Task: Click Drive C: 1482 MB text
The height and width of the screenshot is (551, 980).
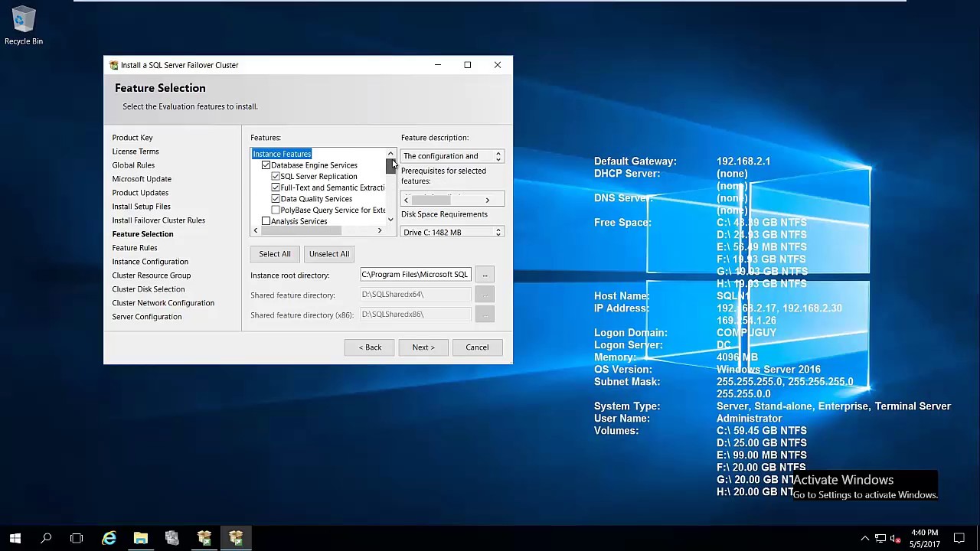Action: [x=432, y=233]
